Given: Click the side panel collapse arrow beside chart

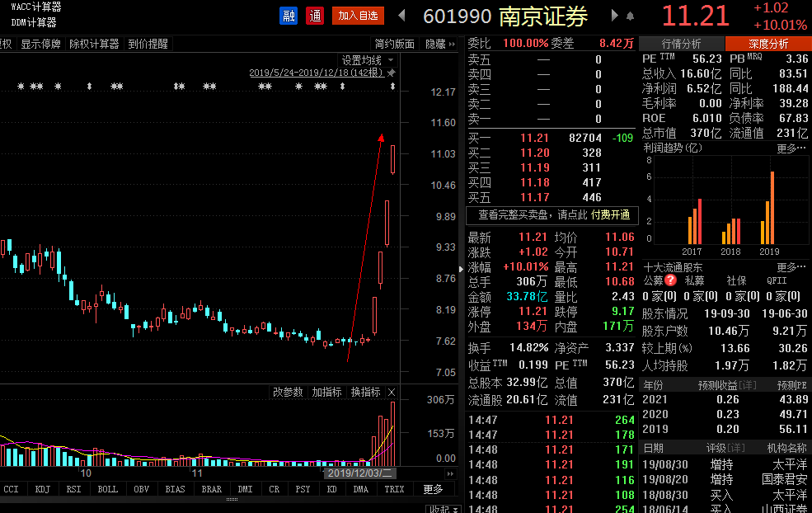Looking at the screenshot, I should [x=461, y=269].
